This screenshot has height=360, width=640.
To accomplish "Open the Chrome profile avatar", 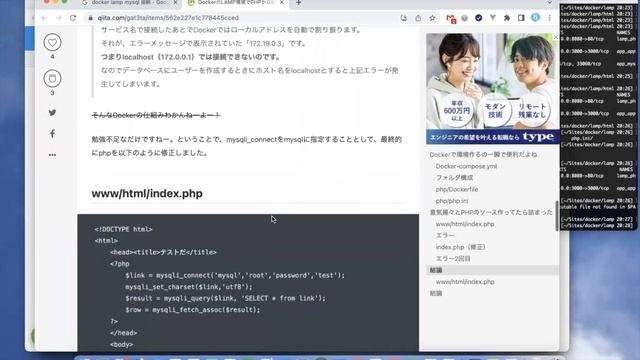I will 536,18.
